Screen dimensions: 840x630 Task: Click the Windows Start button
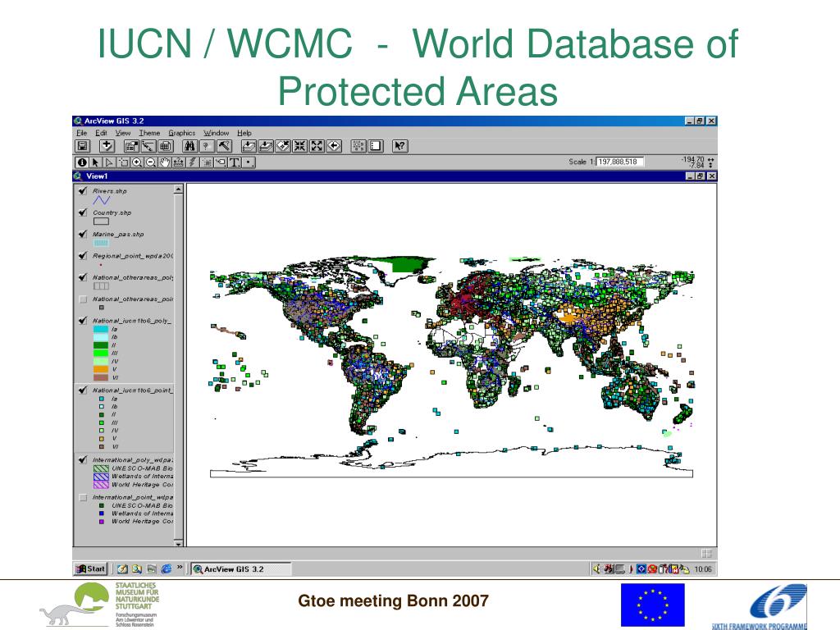(x=91, y=568)
